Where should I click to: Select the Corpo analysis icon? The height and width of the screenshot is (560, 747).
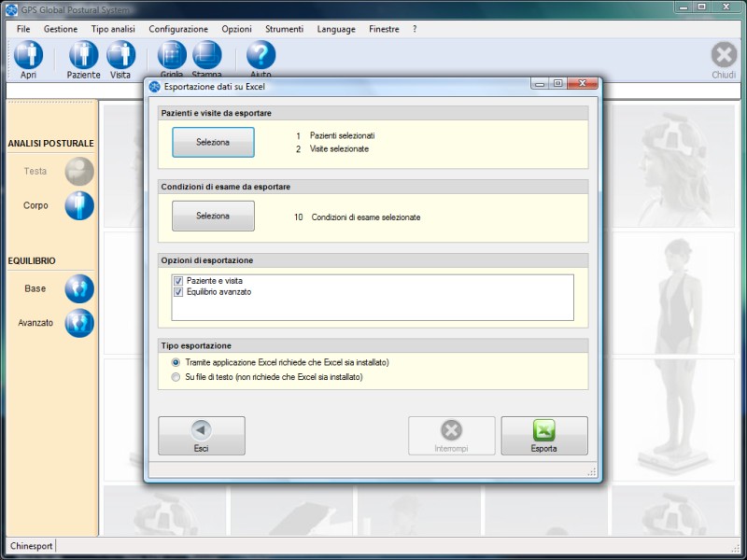[x=79, y=205]
